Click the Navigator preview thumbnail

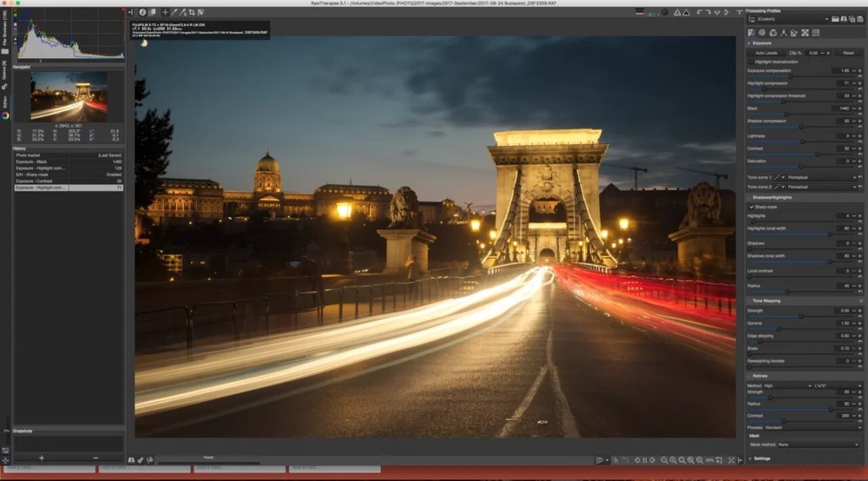tap(69, 96)
